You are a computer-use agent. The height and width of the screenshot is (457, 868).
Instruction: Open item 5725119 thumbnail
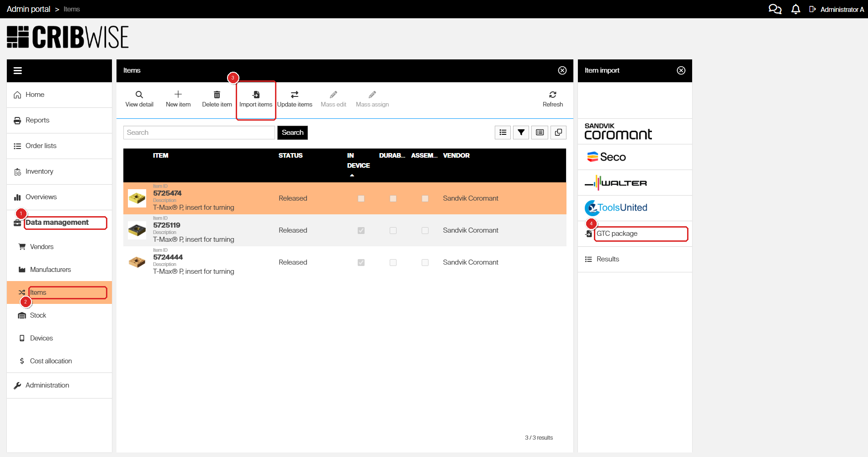click(x=137, y=230)
